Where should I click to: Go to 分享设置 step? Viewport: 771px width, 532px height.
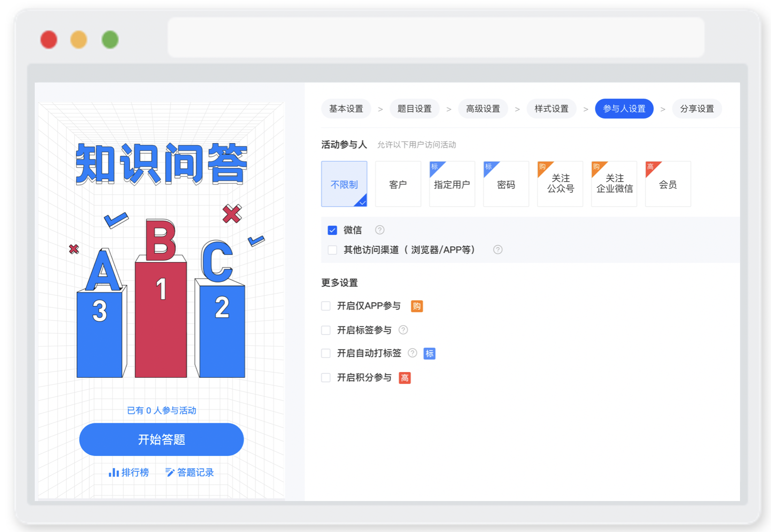[x=697, y=109]
